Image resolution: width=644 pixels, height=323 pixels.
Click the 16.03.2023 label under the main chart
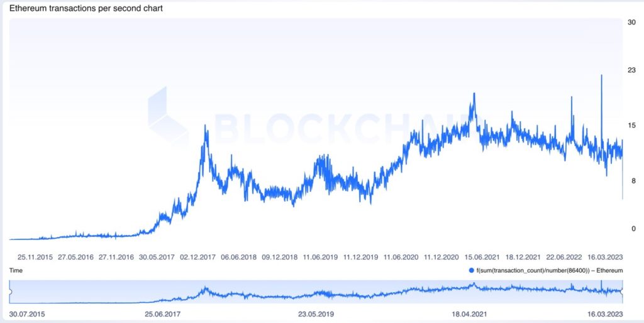605,258
